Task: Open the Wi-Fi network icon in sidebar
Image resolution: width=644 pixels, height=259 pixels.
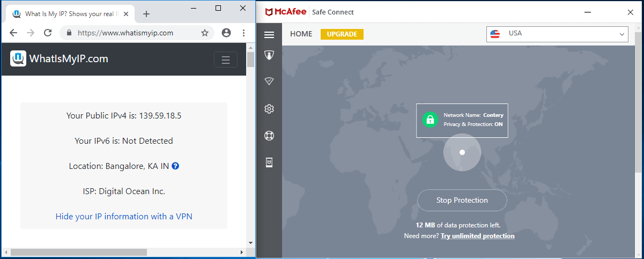Action: click(x=269, y=82)
